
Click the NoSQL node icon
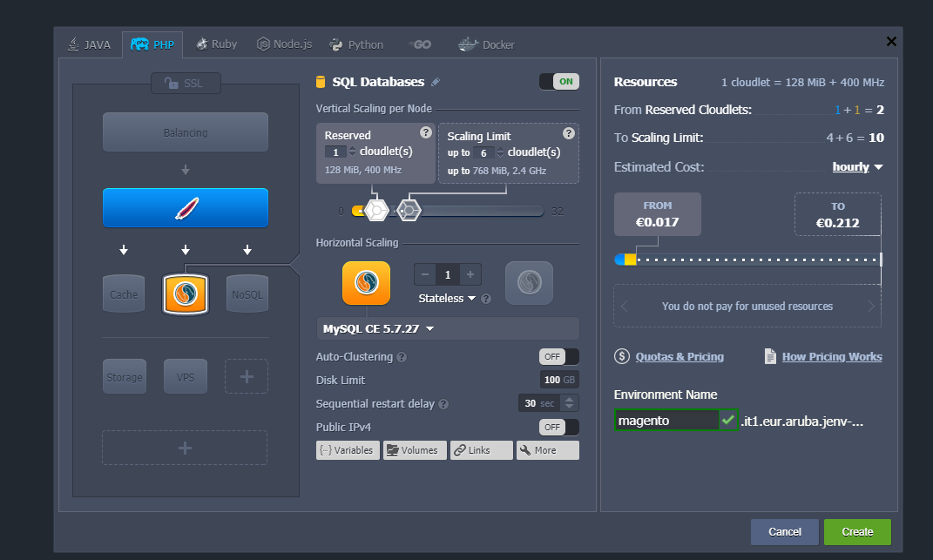click(x=247, y=293)
